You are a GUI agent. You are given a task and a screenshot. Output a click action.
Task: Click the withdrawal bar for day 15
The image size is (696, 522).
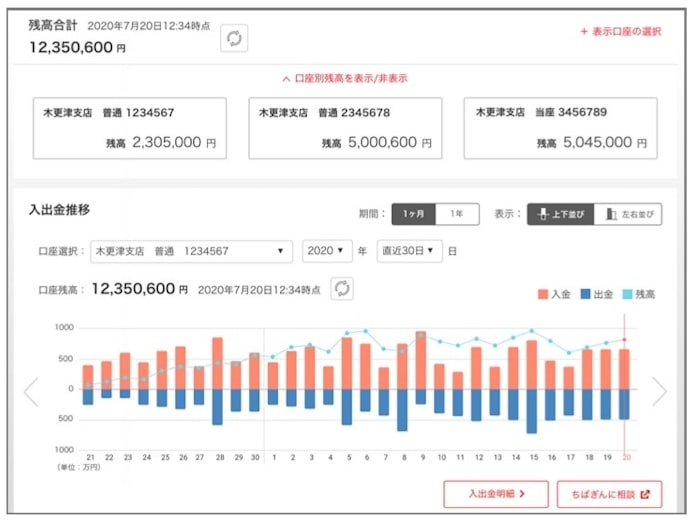(532, 411)
